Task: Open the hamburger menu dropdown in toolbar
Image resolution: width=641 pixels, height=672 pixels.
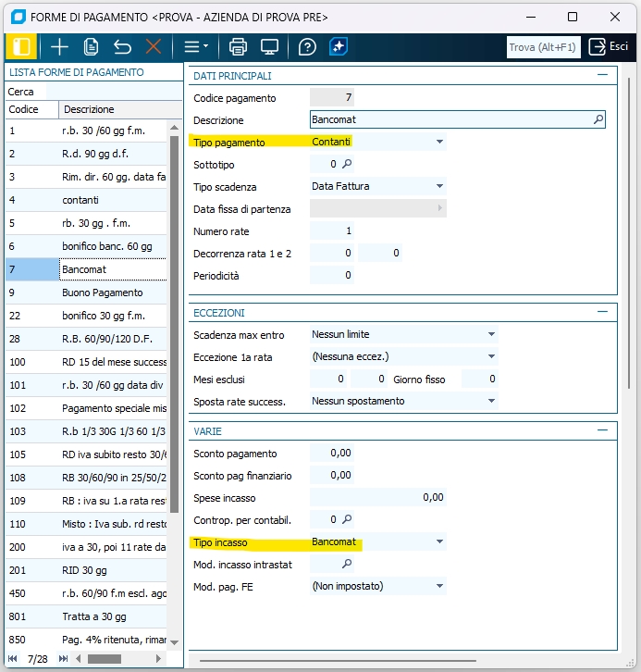Action: point(196,46)
